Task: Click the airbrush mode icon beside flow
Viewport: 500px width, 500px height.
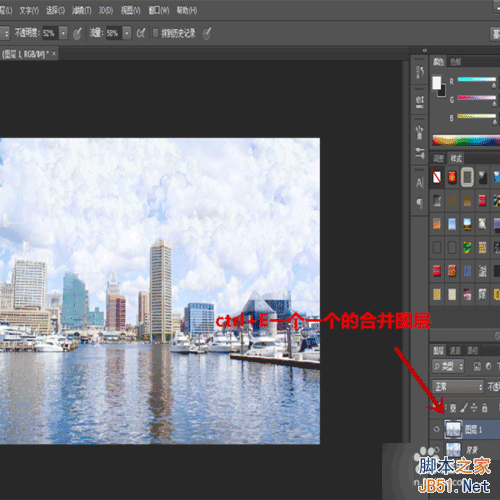Action: coord(141,33)
